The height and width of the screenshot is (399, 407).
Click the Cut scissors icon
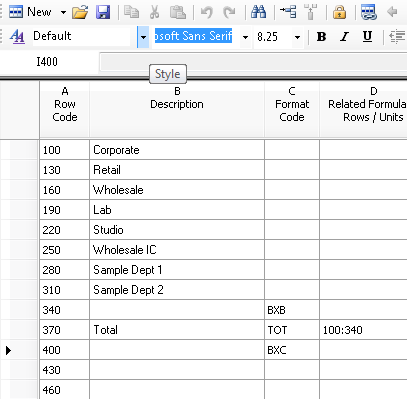154,12
